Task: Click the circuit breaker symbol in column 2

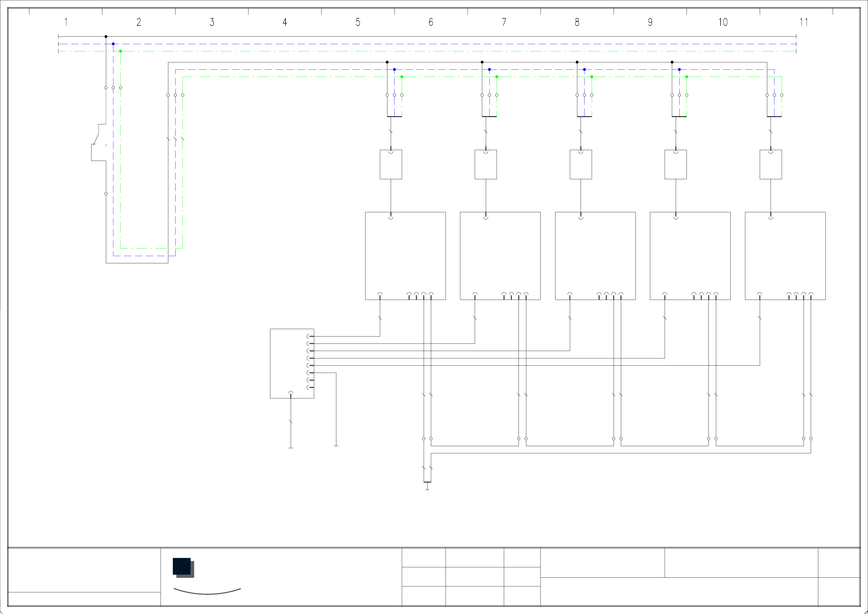Action: point(97,143)
